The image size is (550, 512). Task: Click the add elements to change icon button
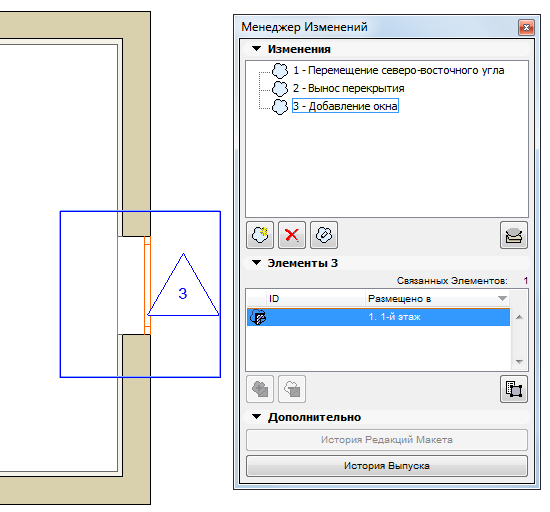point(260,389)
